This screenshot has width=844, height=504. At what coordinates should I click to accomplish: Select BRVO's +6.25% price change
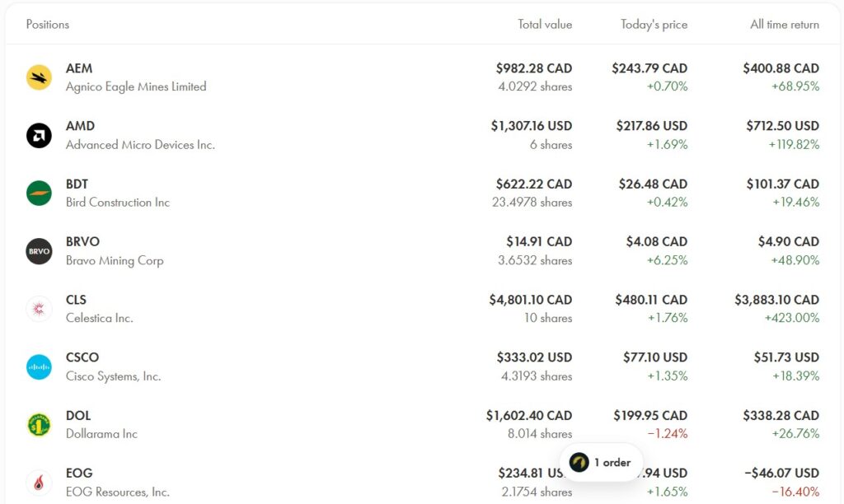tap(668, 260)
